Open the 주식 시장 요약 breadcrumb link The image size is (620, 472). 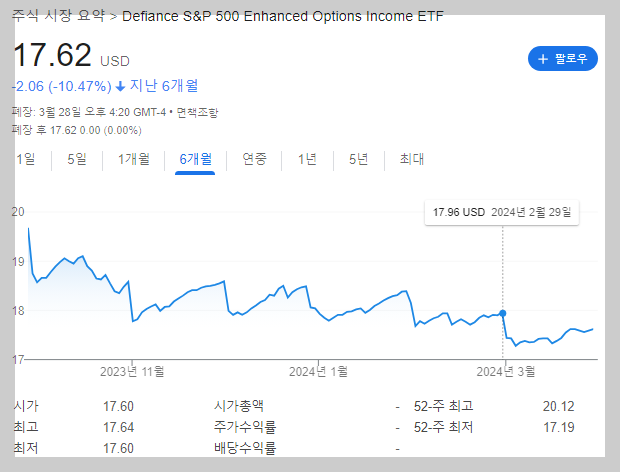click(x=58, y=16)
